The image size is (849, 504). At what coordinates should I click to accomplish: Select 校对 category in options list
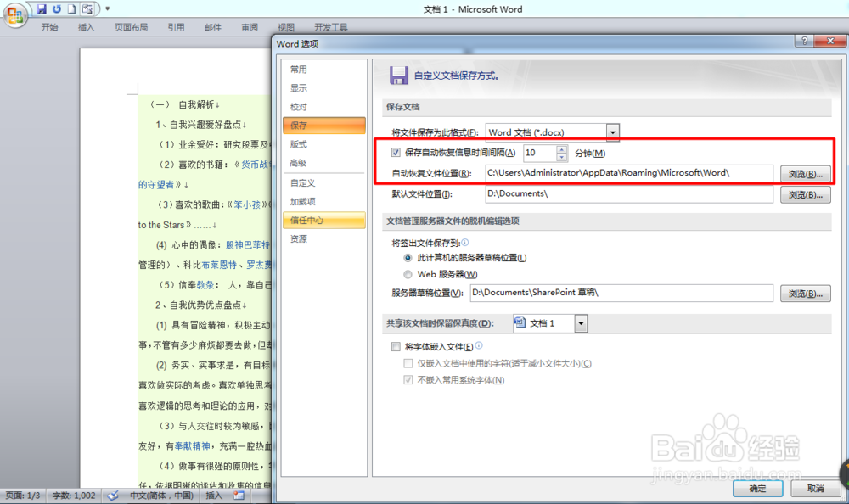coord(323,107)
